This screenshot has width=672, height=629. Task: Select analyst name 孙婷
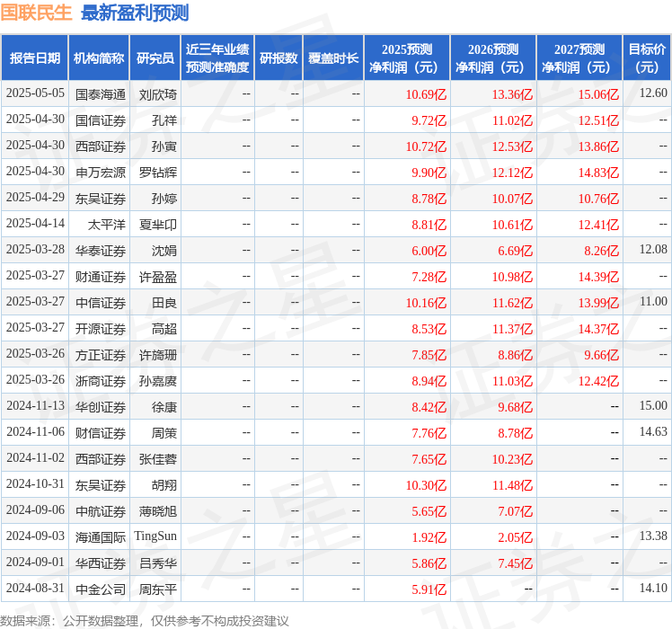[164, 199]
